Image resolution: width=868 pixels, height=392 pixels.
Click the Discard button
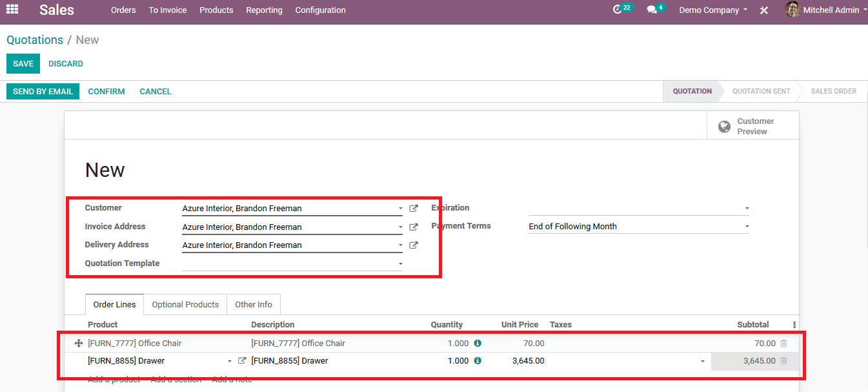point(66,63)
